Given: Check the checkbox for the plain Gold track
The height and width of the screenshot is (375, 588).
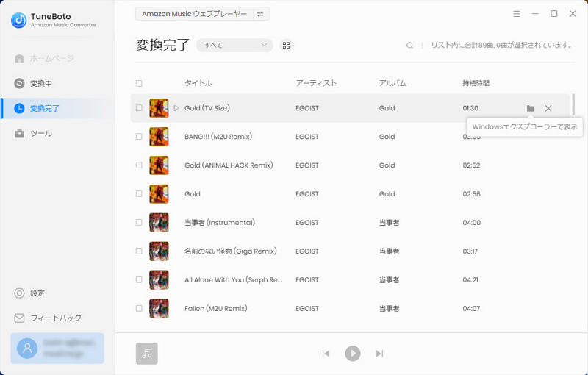Looking at the screenshot, I should tap(139, 194).
